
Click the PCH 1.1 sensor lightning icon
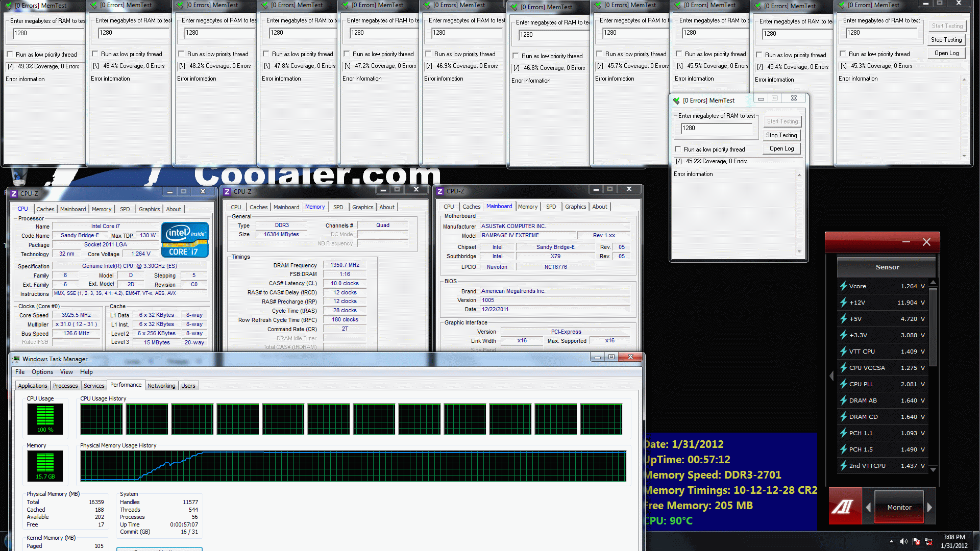click(x=843, y=433)
